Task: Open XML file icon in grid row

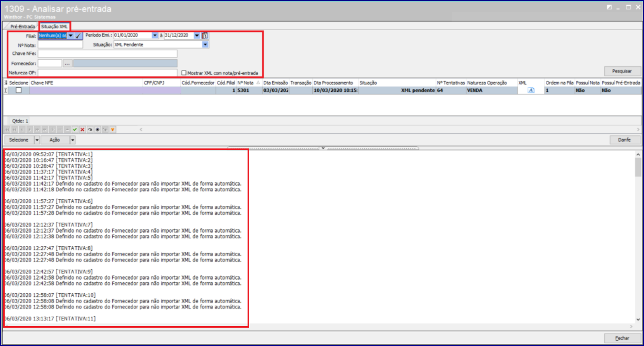Action: pos(531,90)
